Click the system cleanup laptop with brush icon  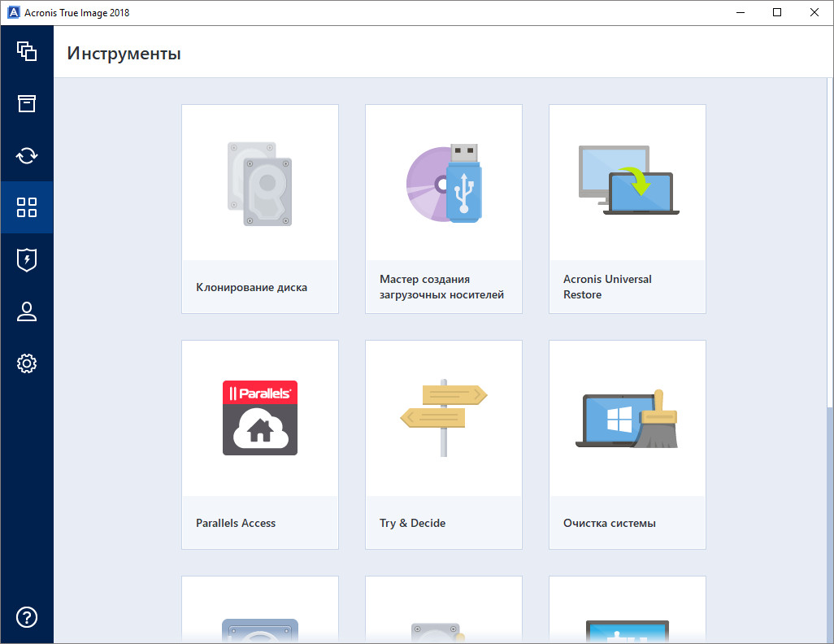(627, 418)
